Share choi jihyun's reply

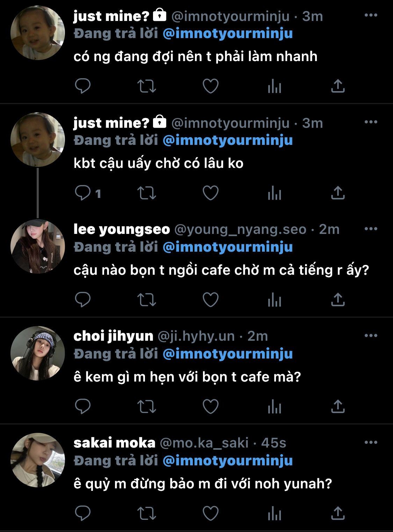[338, 406]
